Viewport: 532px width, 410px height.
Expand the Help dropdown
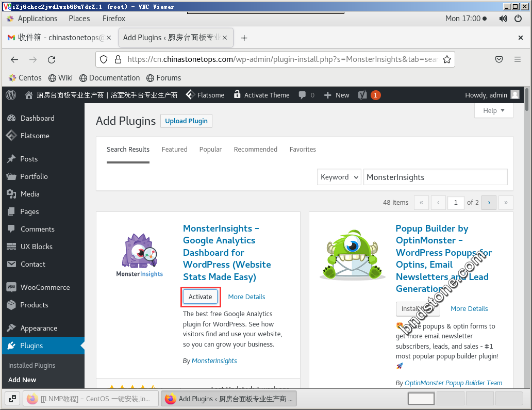pyautogui.click(x=494, y=111)
